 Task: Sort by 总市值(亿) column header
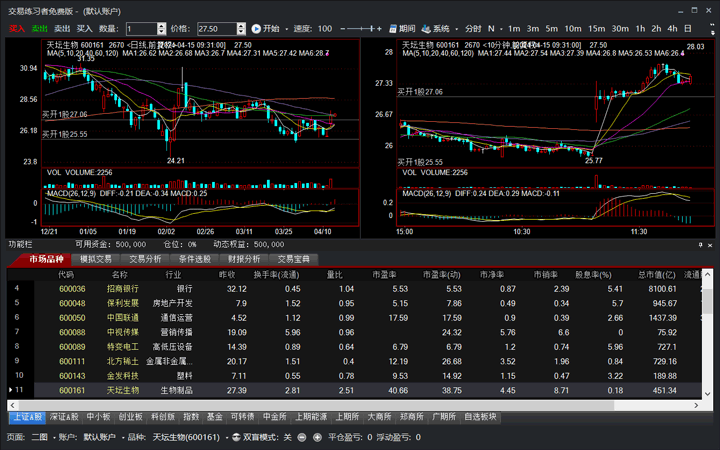pos(657,275)
